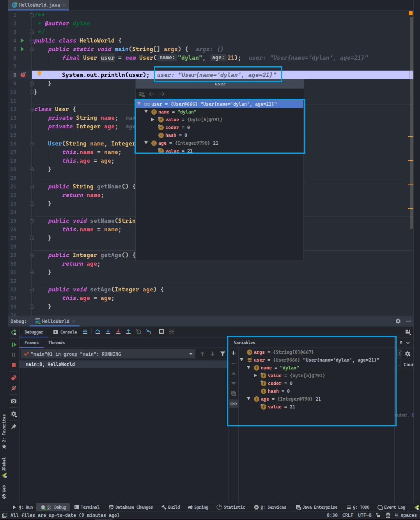Screen dimensions: 420x520
Task: Collapse user node in Variables panel
Action: (242, 360)
